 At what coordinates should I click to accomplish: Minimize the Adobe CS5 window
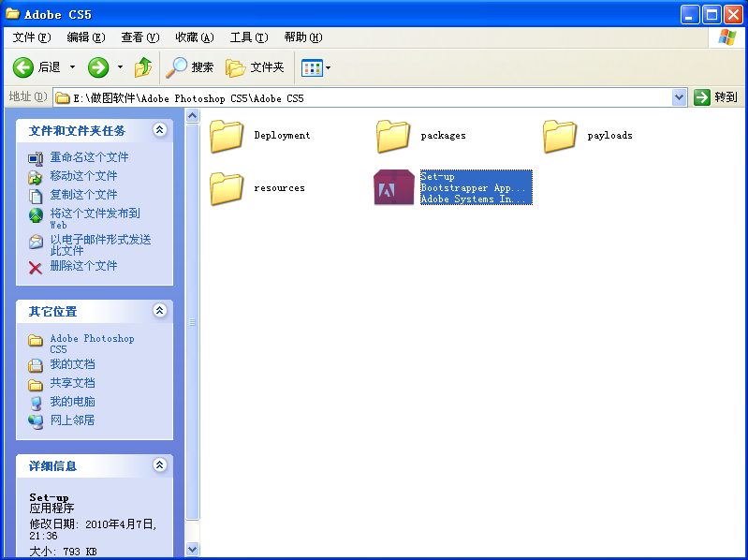(689, 15)
